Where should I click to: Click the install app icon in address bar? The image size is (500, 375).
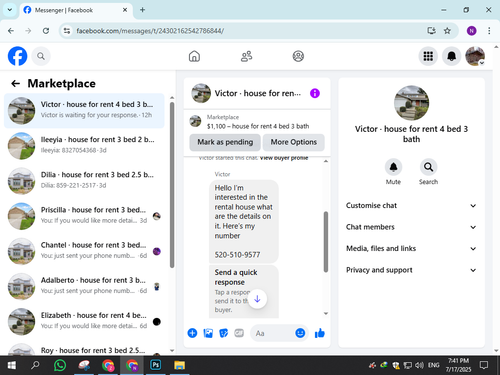431,31
